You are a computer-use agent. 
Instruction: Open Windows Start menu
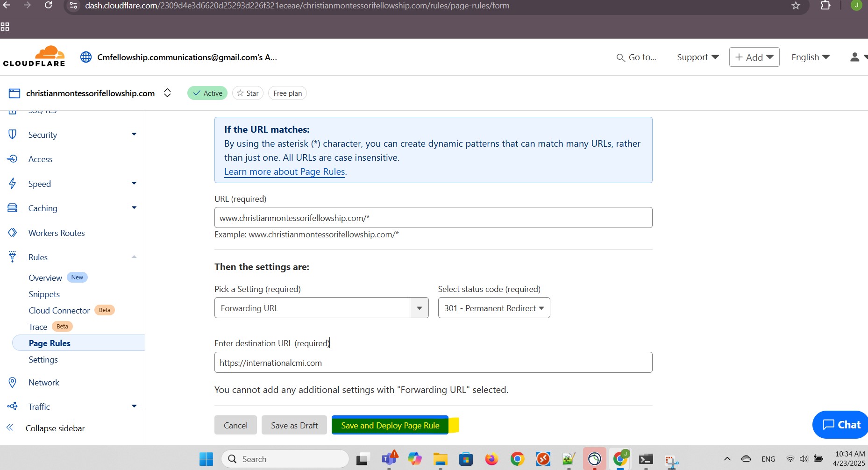pos(206,459)
